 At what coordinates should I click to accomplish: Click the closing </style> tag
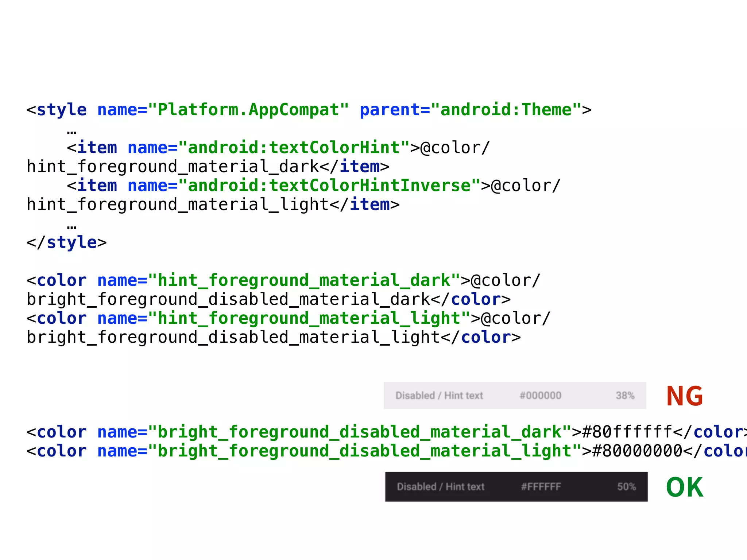(x=67, y=243)
